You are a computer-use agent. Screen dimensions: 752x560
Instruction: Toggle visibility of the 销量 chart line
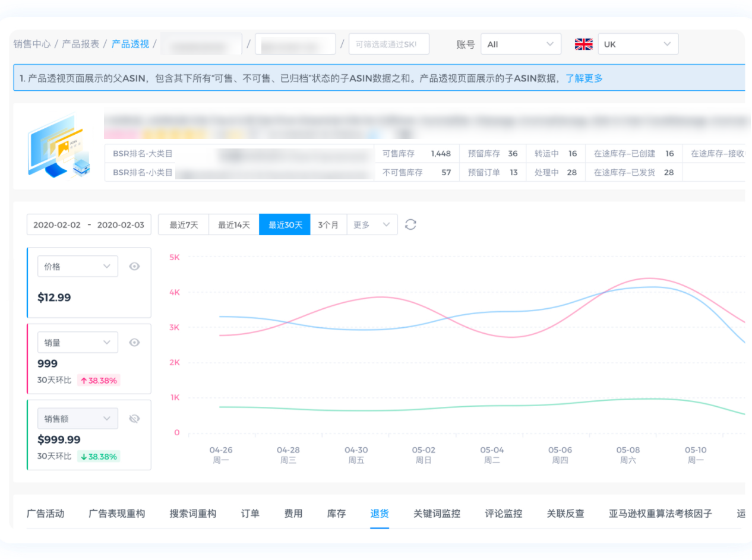tap(135, 343)
